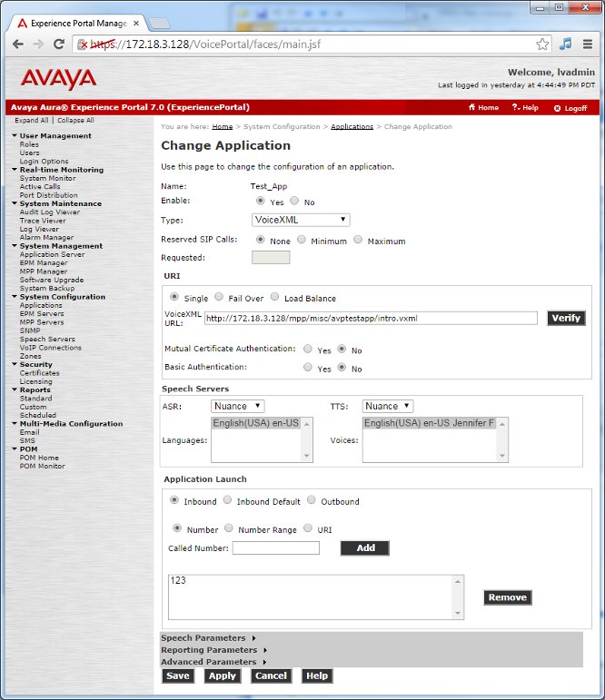Open MPP Manager in the sidebar
This screenshot has width=605, height=700.
point(44,271)
